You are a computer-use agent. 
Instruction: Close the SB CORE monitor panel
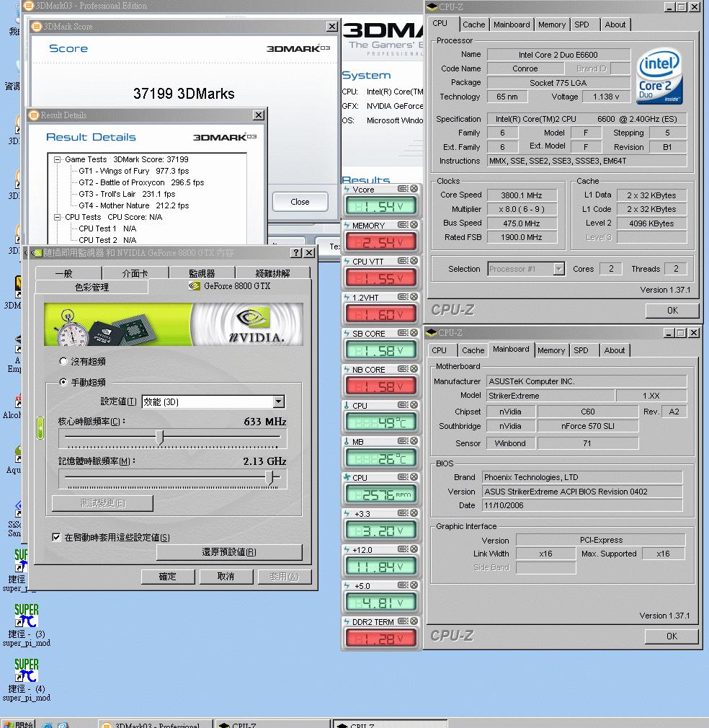(x=414, y=333)
